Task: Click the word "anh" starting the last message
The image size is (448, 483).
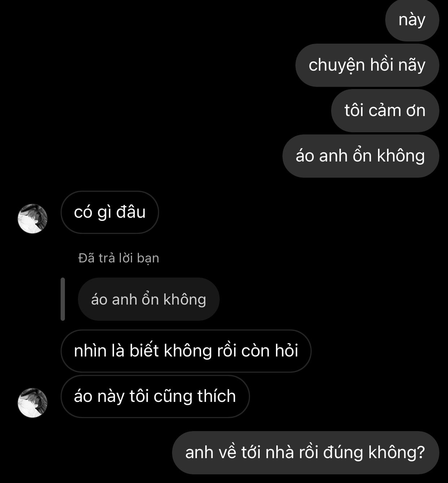Action: pyautogui.click(x=199, y=452)
